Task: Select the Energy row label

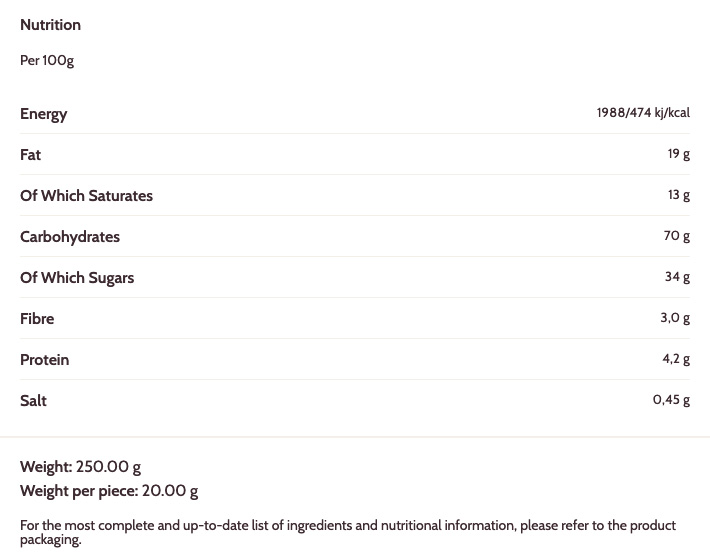Action: [x=44, y=114]
